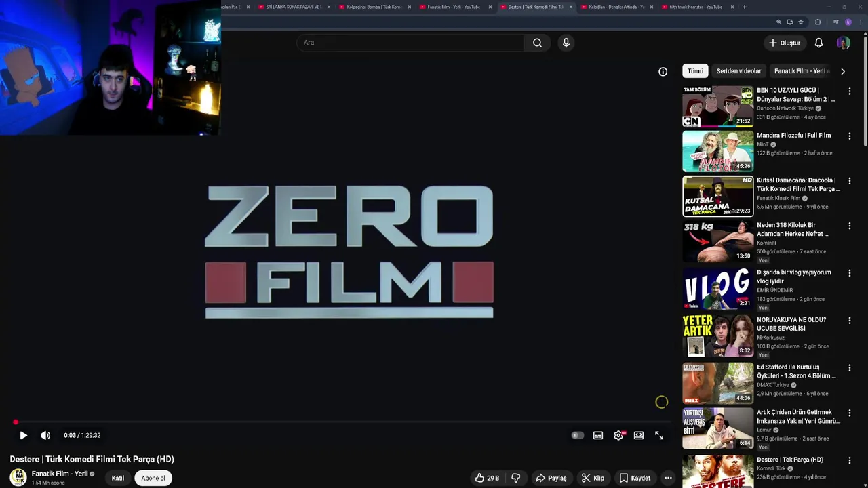Open the browser zoom magnifier icon
Screen dimensions: 868x488
pos(778,22)
